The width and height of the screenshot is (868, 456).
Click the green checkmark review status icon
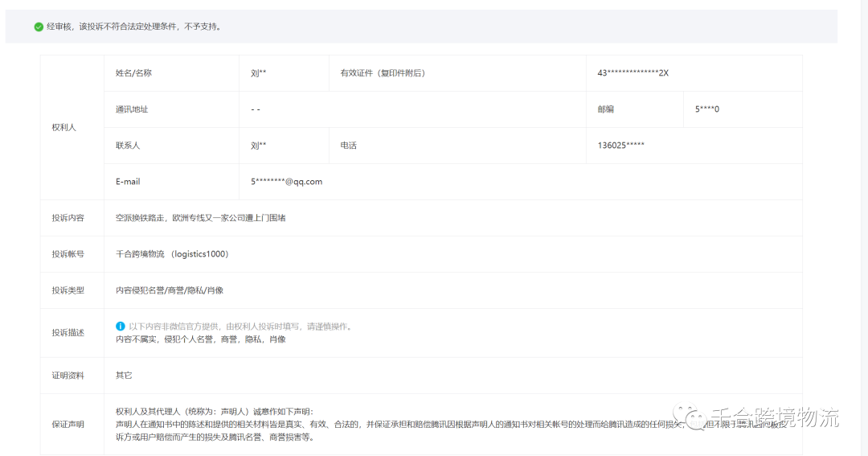coord(39,27)
